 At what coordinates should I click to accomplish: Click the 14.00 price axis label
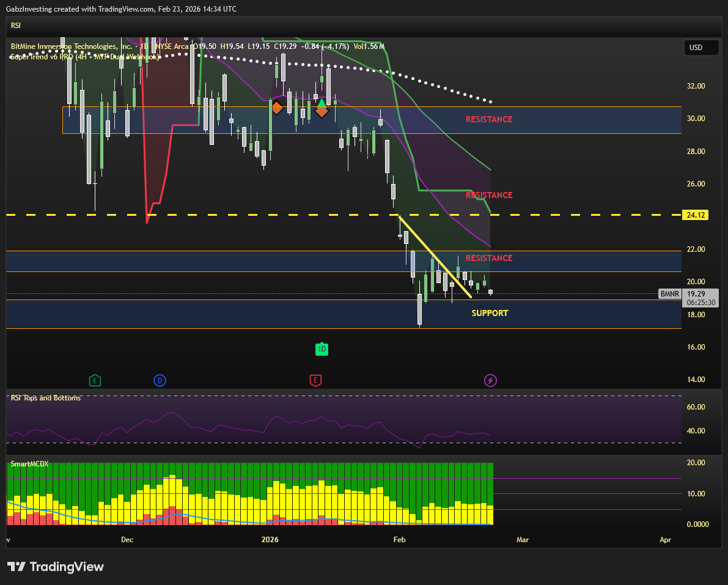[696, 380]
